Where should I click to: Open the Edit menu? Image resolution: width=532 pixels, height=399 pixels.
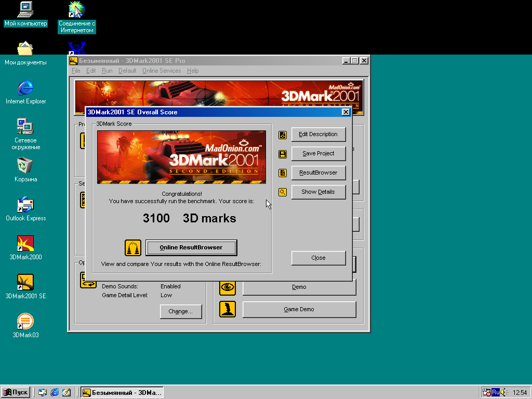(91, 71)
